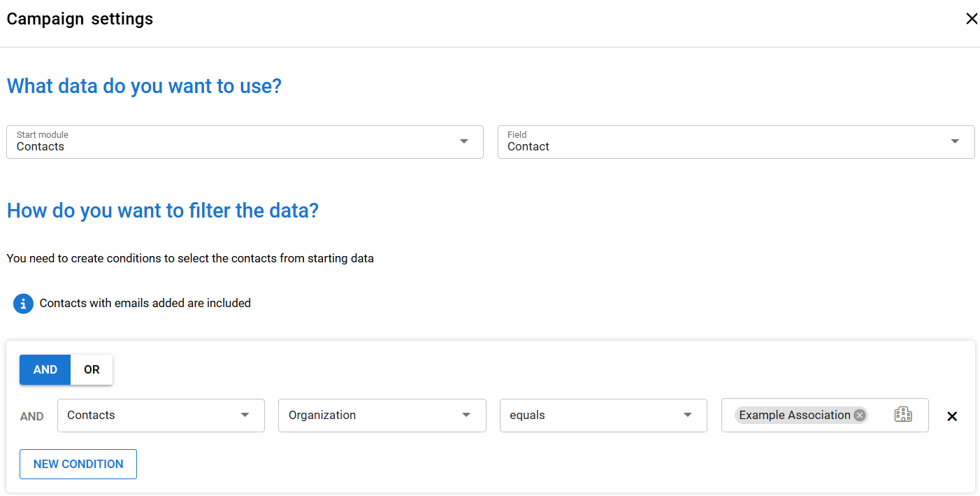
Task: Click the arrow on the Organization selector
Action: click(466, 415)
